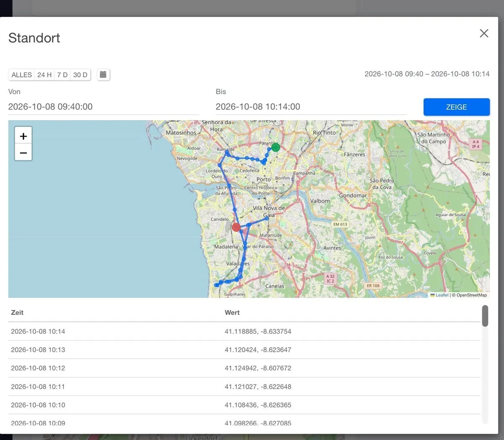Screen dimensions: 504x440
Task: Focus the Von date-time field
Action: pyautogui.click(x=104, y=107)
